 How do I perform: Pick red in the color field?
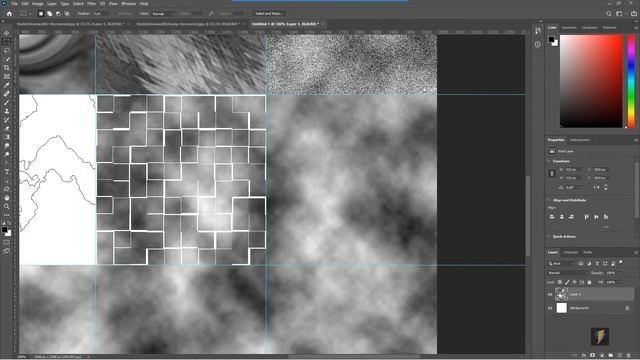[x=620, y=38]
